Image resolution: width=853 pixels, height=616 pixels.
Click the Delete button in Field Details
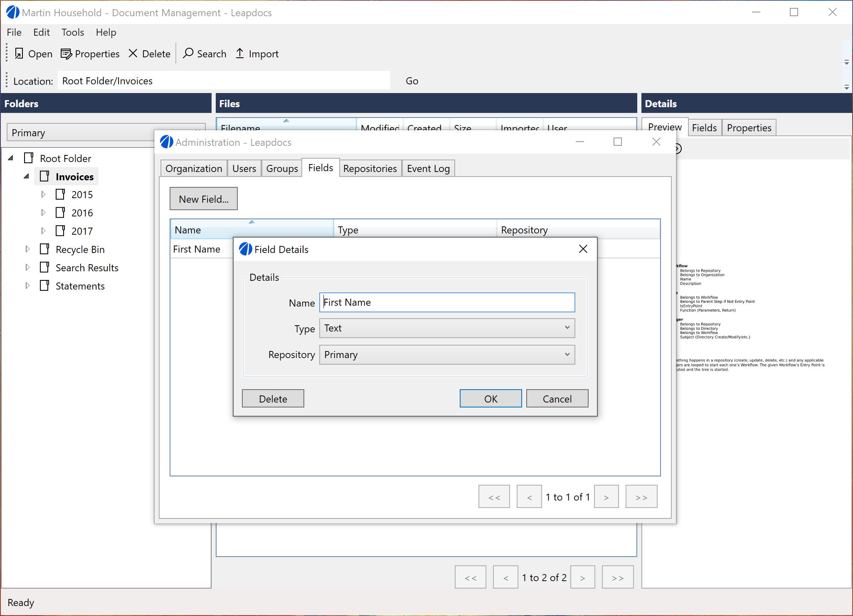pyautogui.click(x=274, y=398)
